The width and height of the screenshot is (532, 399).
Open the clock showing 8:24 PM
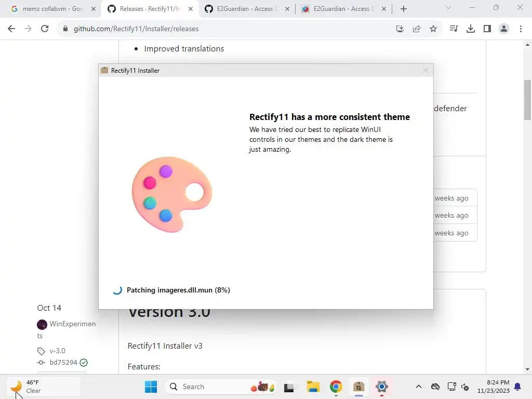click(x=494, y=387)
